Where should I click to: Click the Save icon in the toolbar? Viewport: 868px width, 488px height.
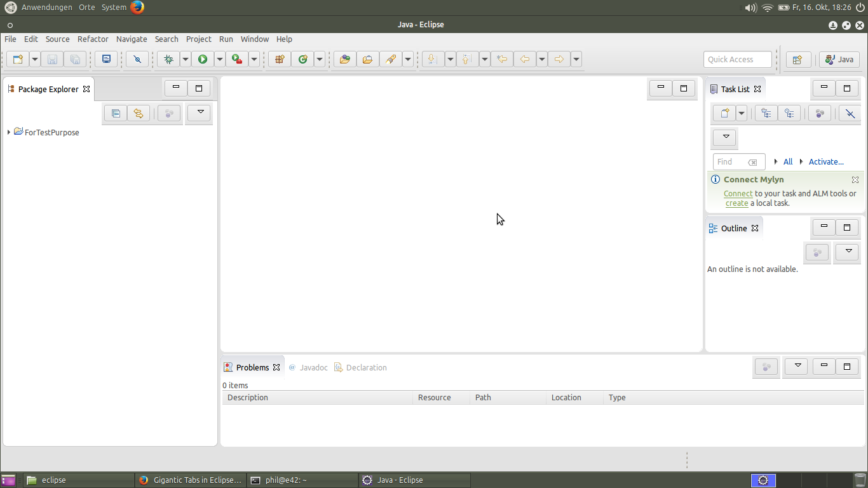click(x=53, y=59)
